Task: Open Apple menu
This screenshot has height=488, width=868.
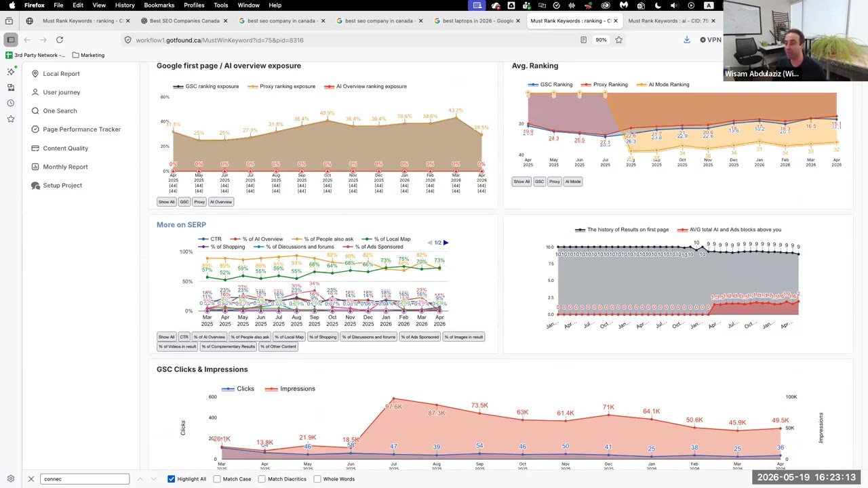Action: pos(12,5)
